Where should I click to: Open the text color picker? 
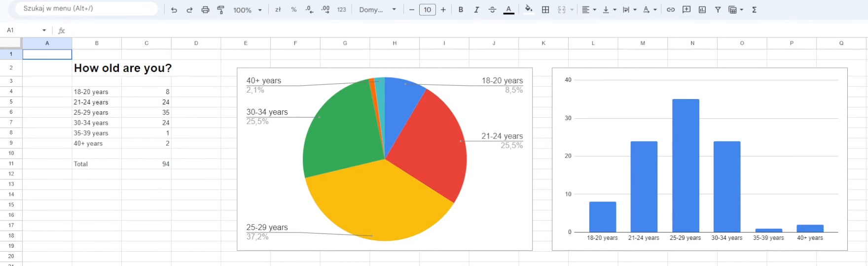click(x=508, y=10)
